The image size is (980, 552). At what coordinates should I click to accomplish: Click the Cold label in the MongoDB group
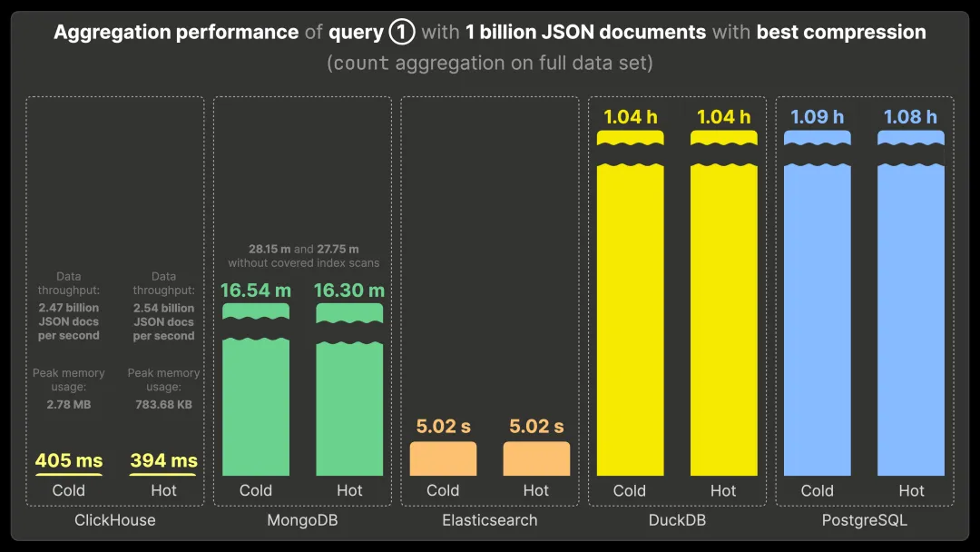click(256, 491)
